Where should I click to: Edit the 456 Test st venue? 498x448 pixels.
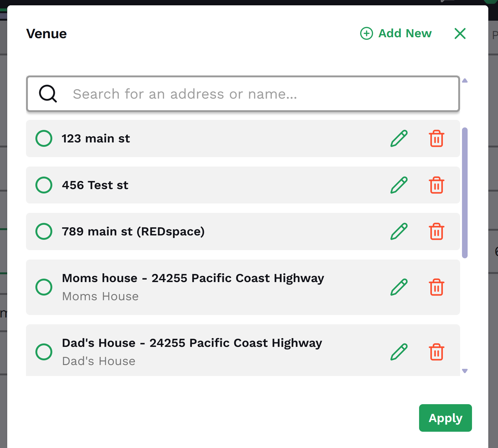[399, 185]
